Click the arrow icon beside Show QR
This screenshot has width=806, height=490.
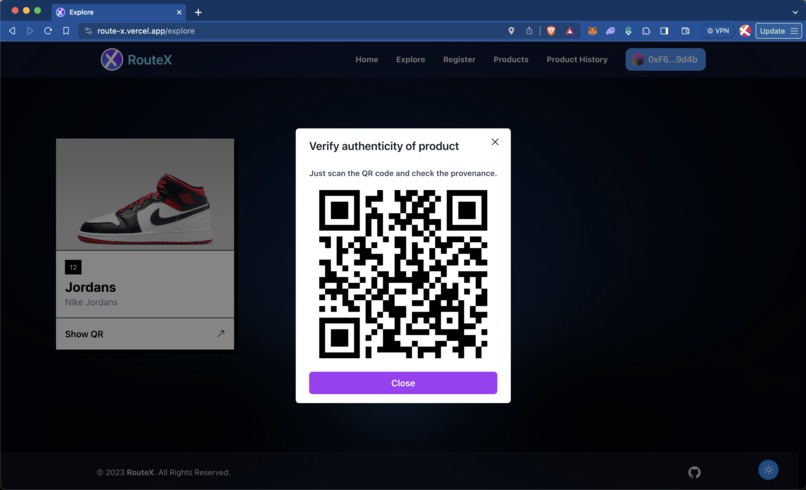coord(221,334)
